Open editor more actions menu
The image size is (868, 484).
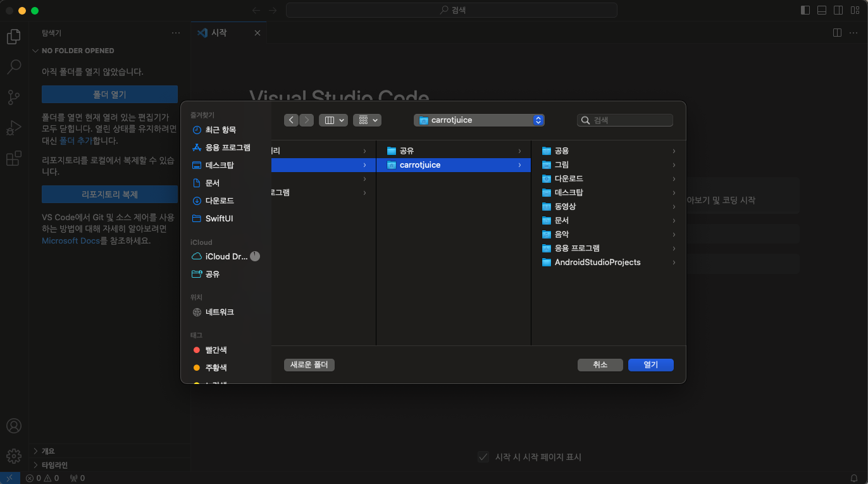point(853,33)
